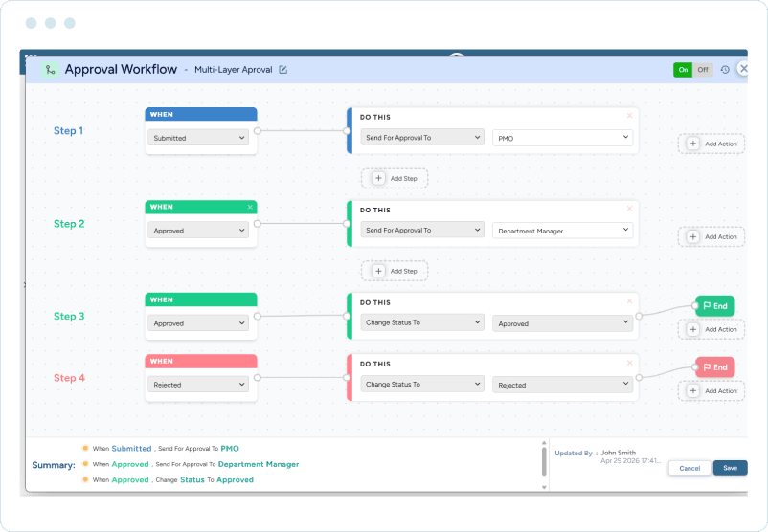The height and width of the screenshot is (532, 768).
Task: Select the Step 2 label
Action: point(69,224)
